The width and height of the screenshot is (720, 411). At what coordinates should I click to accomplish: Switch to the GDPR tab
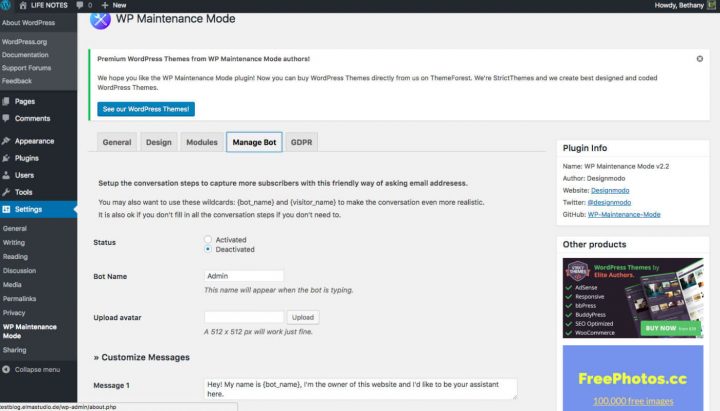pyautogui.click(x=301, y=142)
